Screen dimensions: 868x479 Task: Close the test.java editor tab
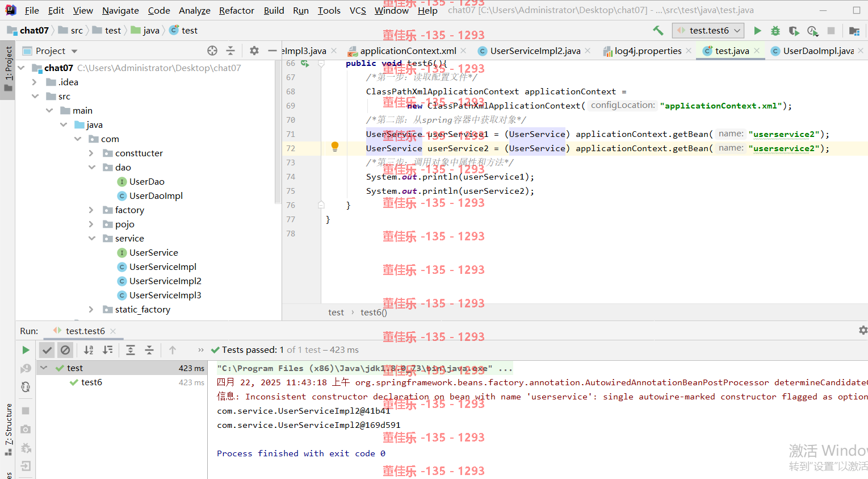point(756,51)
